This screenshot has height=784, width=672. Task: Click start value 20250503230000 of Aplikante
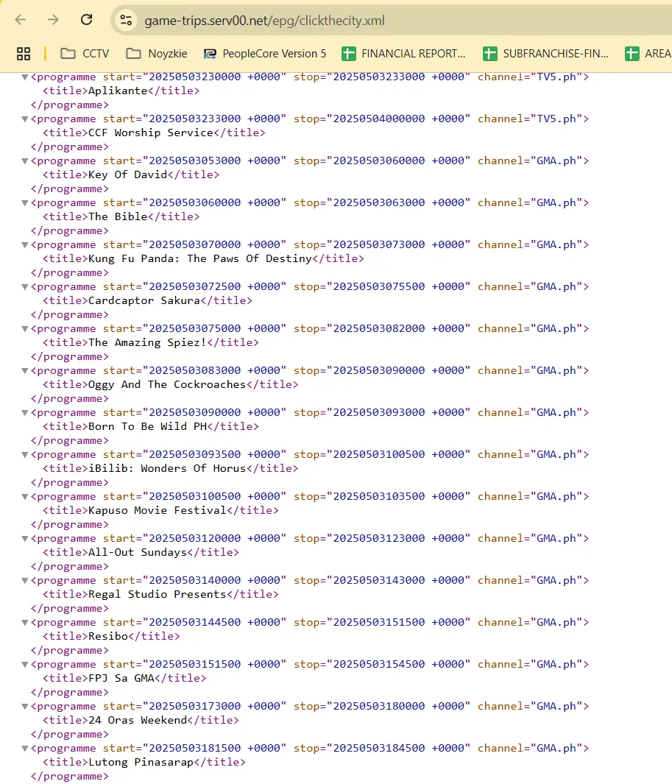[195, 77]
